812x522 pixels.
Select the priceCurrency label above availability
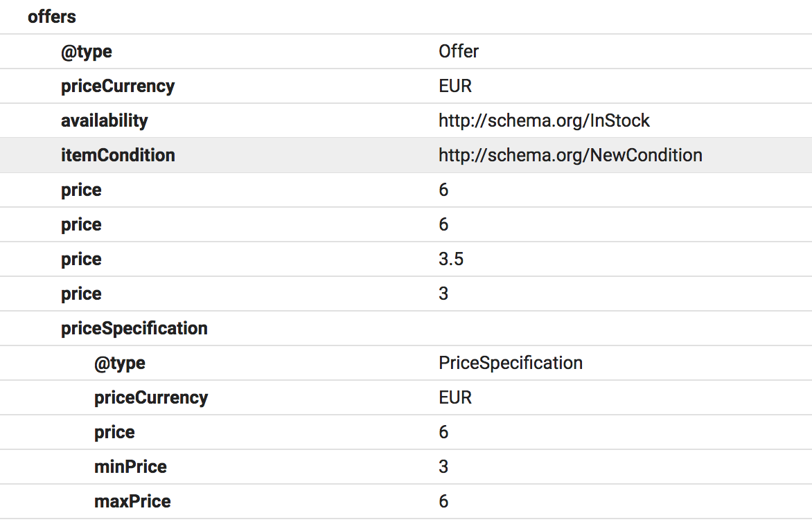(118, 86)
